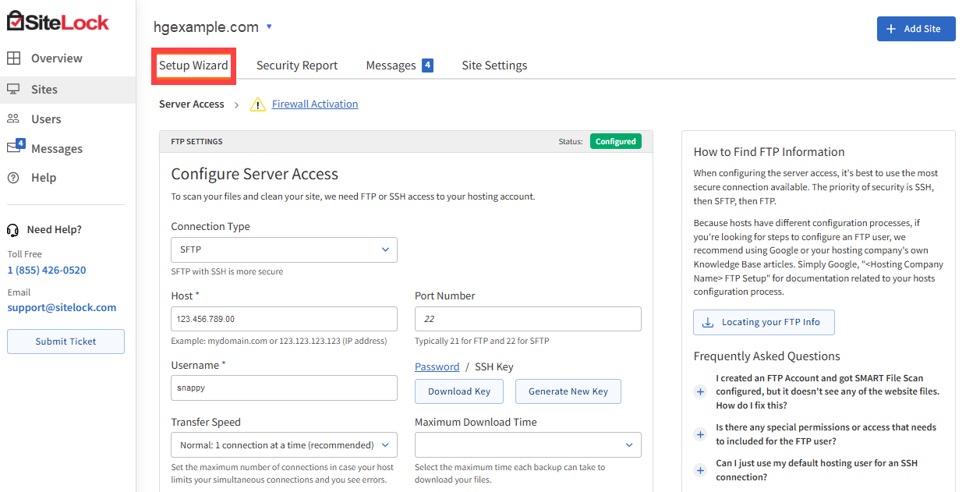980x492 pixels.
Task: Click Submit Ticket in the sidebar
Action: 65,341
